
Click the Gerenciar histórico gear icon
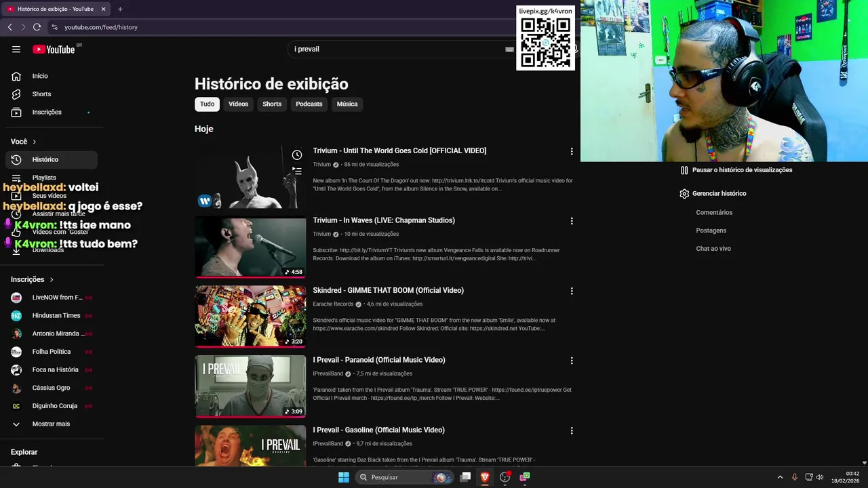point(684,194)
